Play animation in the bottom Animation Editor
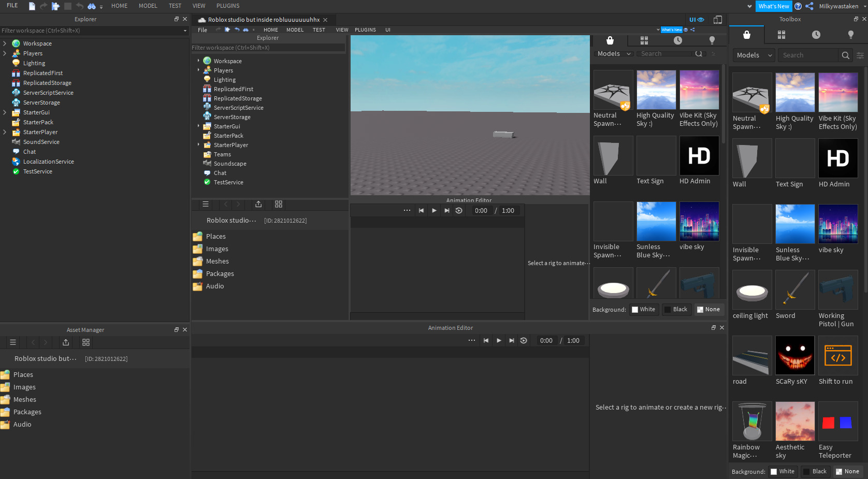 click(x=499, y=340)
